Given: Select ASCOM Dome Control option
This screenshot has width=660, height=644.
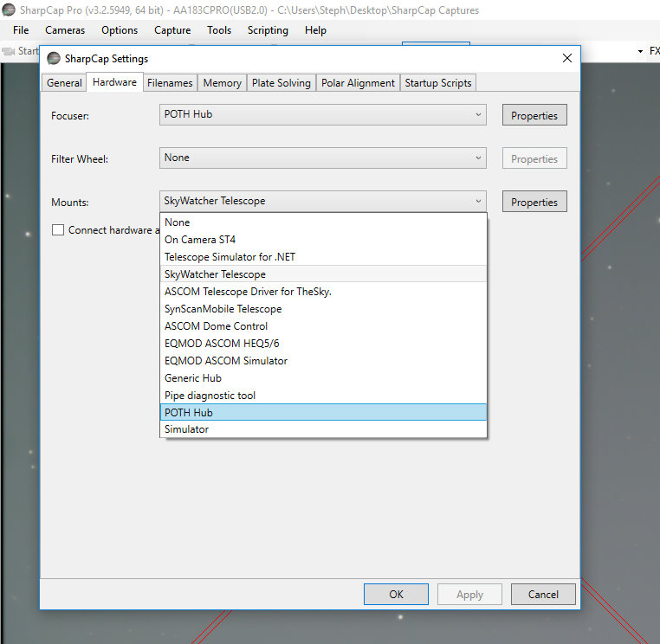Looking at the screenshot, I should click(323, 326).
